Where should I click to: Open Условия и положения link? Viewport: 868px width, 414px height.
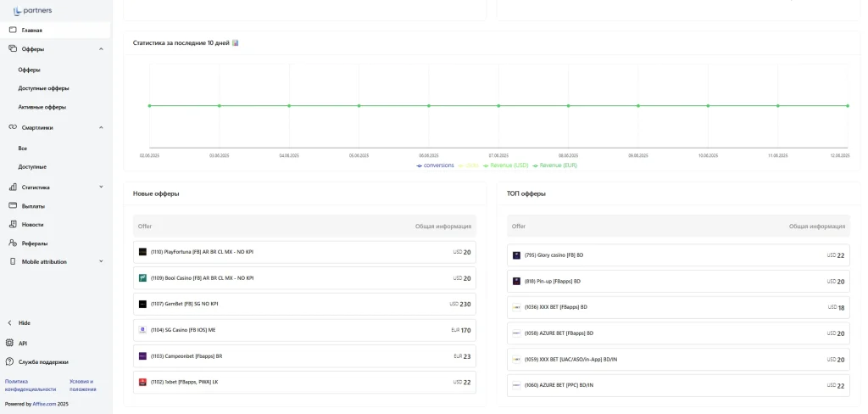click(83, 385)
